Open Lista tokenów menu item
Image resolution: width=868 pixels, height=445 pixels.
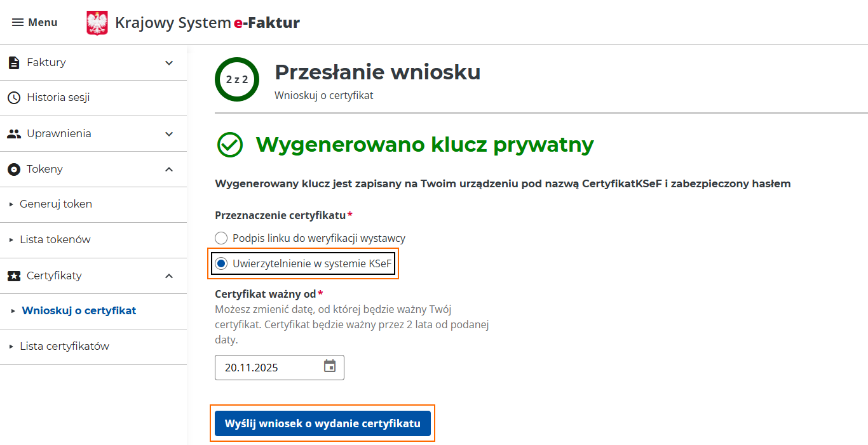point(55,240)
